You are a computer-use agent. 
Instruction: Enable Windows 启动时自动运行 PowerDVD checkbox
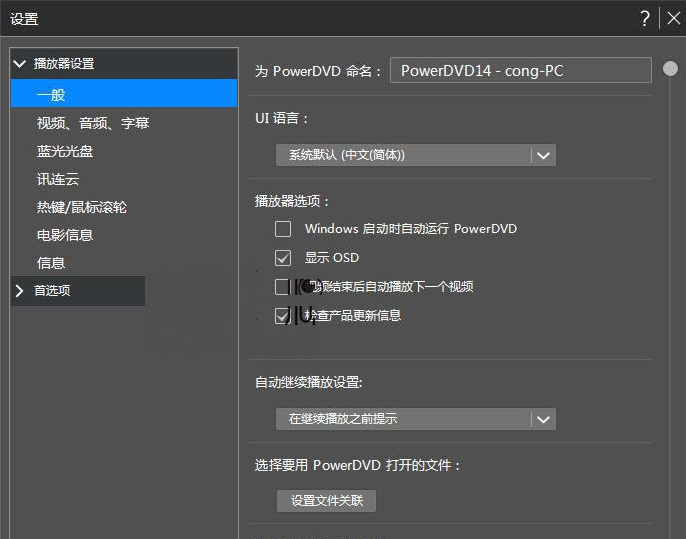point(283,229)
